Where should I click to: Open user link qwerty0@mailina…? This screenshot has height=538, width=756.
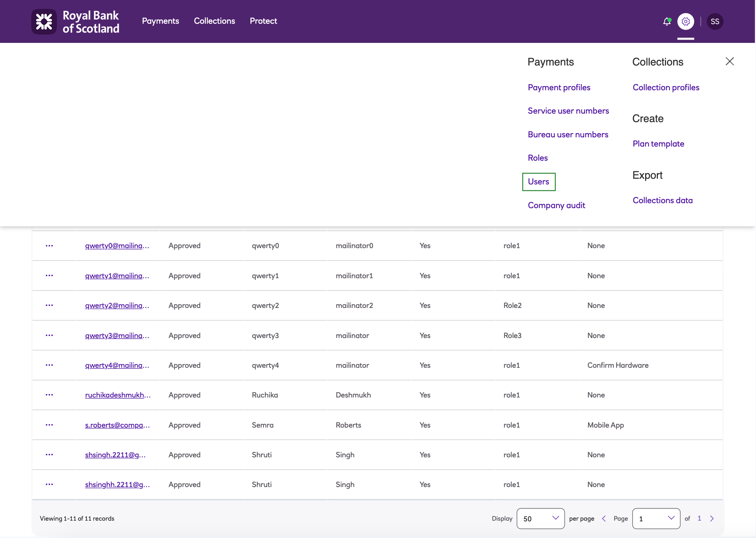[117, 246]
